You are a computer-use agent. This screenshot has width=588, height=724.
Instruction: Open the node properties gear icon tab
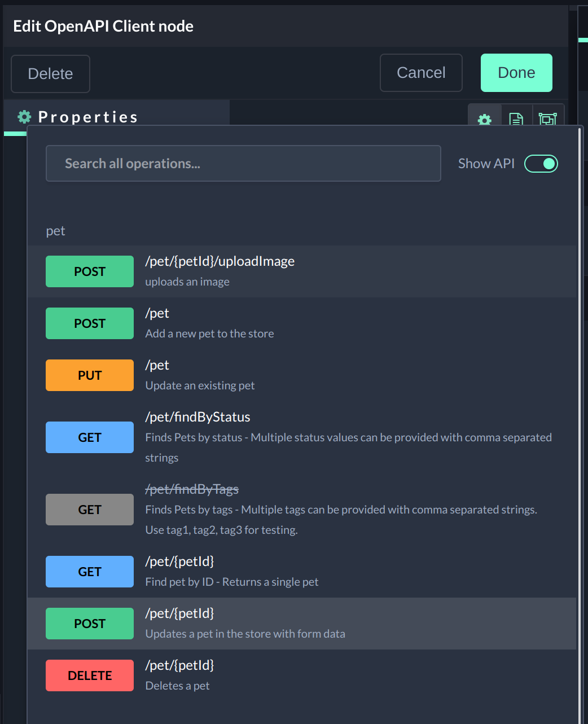(x=485, y=117)
